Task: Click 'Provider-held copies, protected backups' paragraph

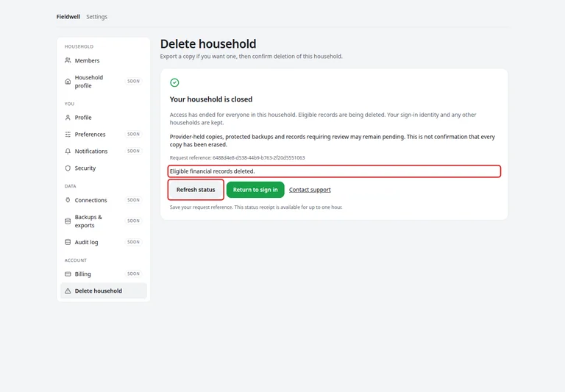Action: 333,141
